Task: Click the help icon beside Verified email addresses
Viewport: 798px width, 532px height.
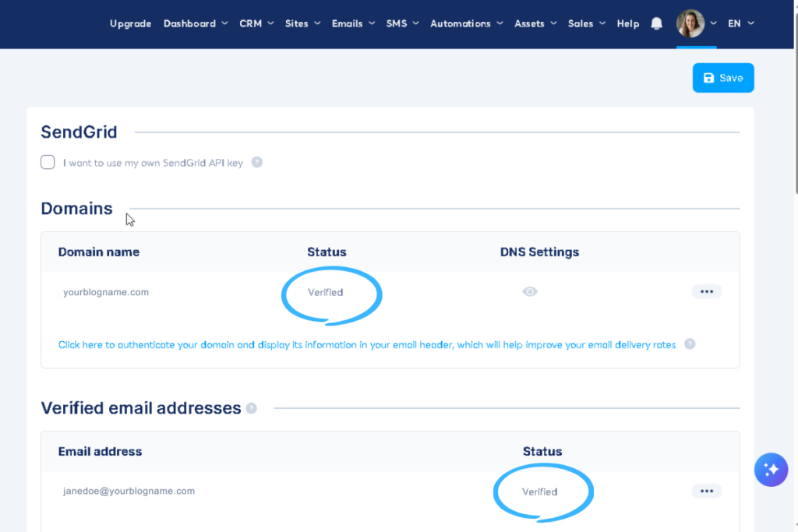Action: tap(251, 407)
